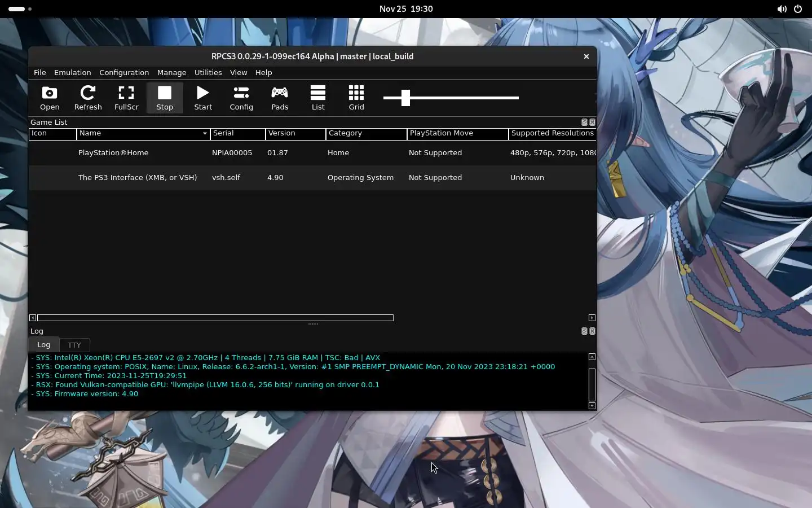Click the Firmware version 4.90 log line
This screenshot has height=508, width=812.
point(85,394)
